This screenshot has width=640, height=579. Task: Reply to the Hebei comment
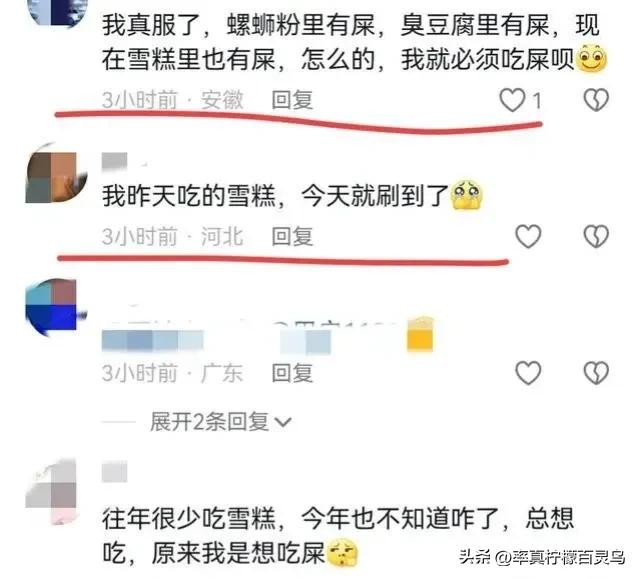(293, 236)
